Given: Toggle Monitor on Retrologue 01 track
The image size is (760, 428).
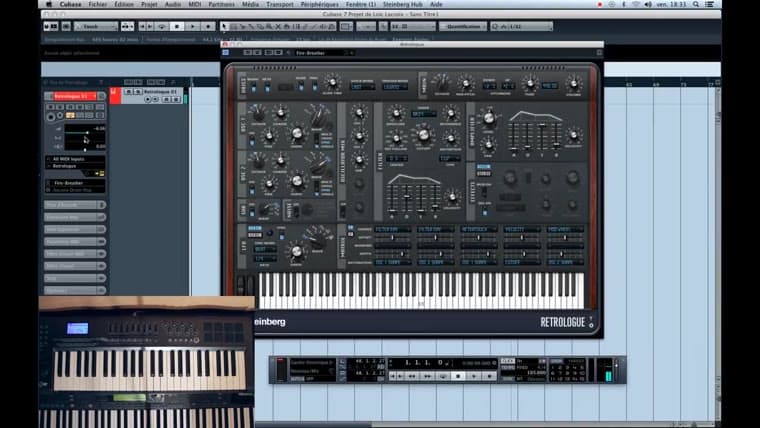Looking at the screenshot, I should pos(156,99).
